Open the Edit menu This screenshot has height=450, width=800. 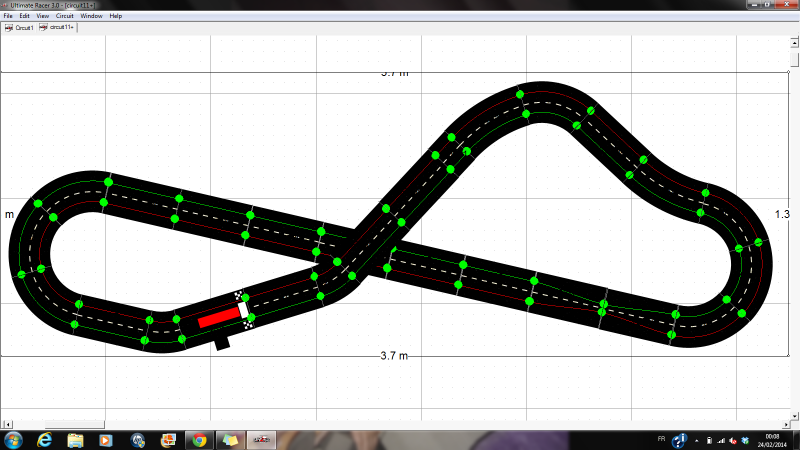tap(24, 17)
